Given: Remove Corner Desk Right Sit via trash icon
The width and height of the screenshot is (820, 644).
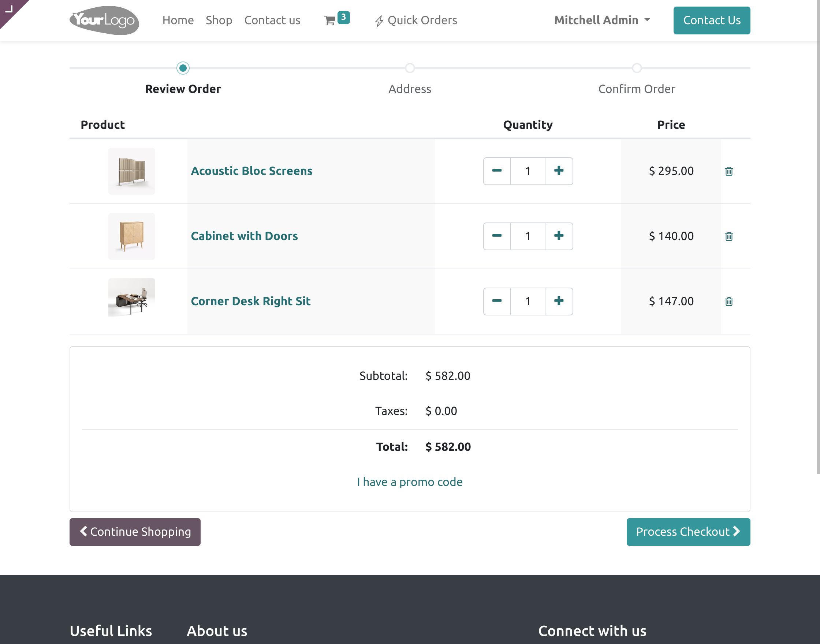Looking at the screenshot, I should [x=729, y=301].
